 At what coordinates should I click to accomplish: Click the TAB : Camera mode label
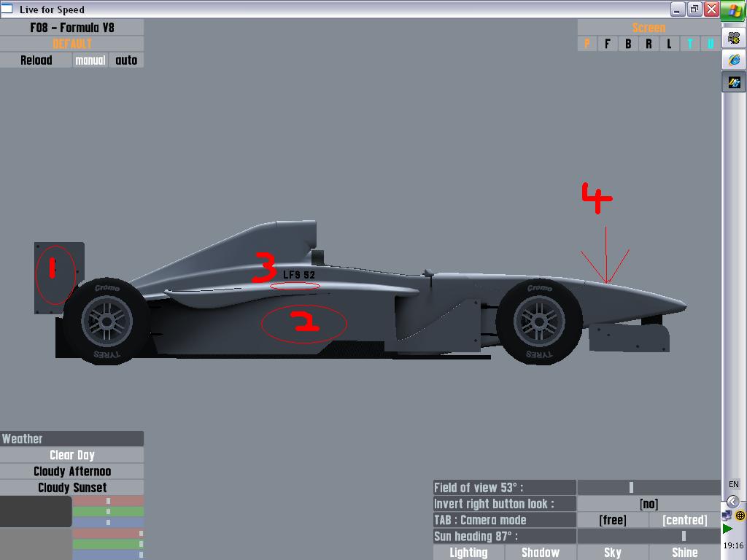tap(505, 520)
